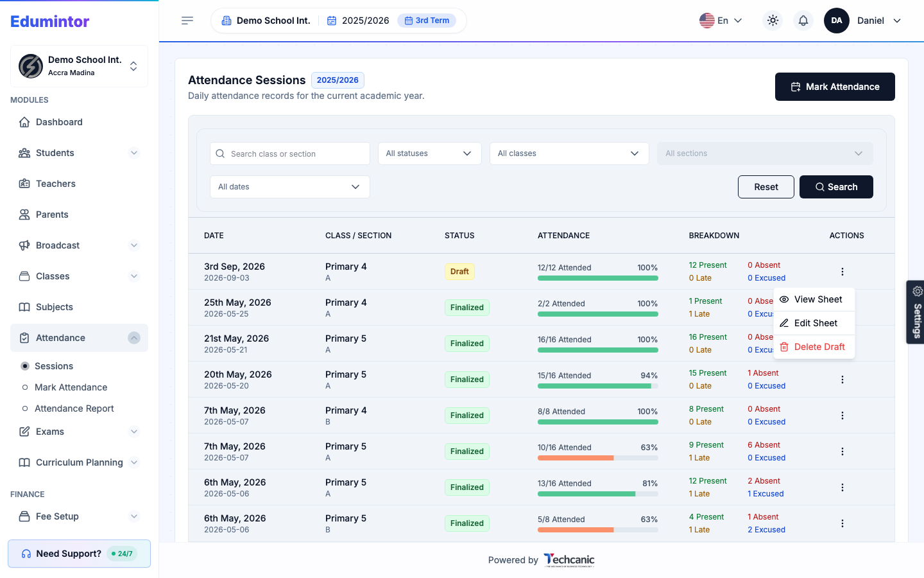
Task: Click the Mark Attendance button
Action: (x=835, y=87)
